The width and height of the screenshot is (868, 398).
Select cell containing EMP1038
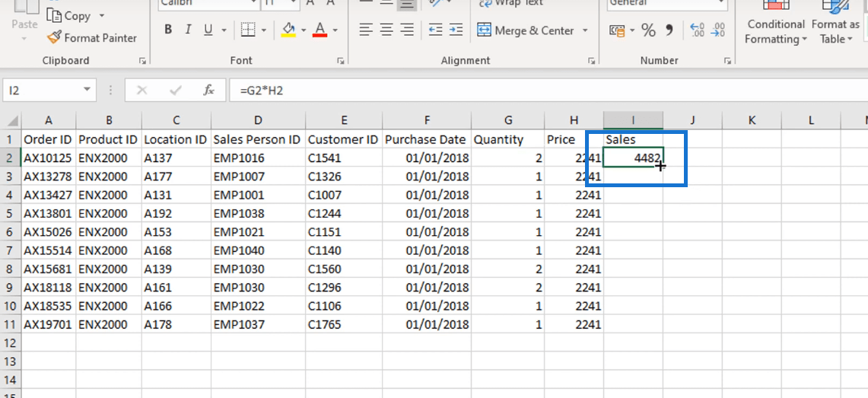(x=258, y=213)
